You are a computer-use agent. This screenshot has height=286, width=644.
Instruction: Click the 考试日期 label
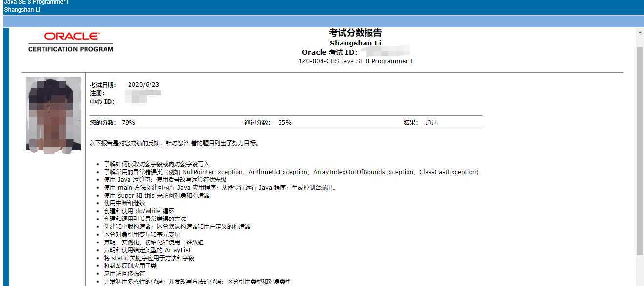(x=104, y=85)
